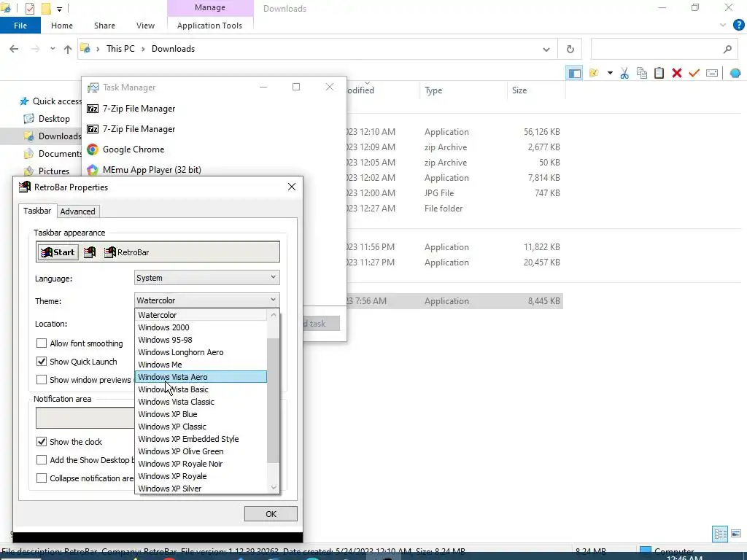The height and width of the screenshot is (560, 747).
Task: Choose Windows Longhorn Aero theme
Action: (x=201, y=352)
